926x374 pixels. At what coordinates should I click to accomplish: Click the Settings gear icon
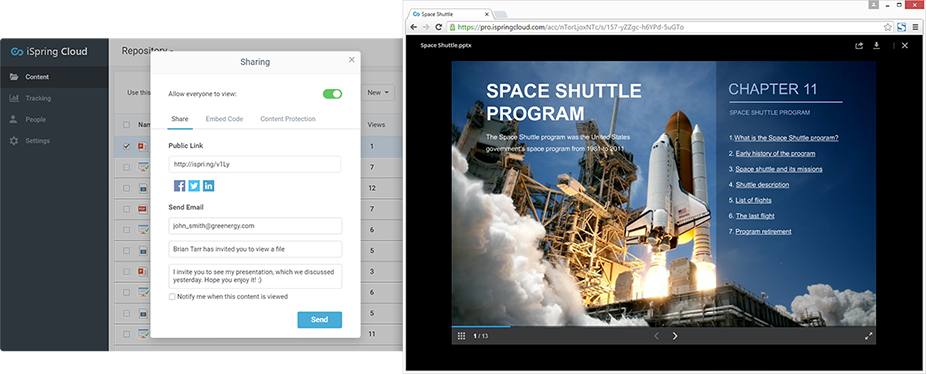pos(14,141)
